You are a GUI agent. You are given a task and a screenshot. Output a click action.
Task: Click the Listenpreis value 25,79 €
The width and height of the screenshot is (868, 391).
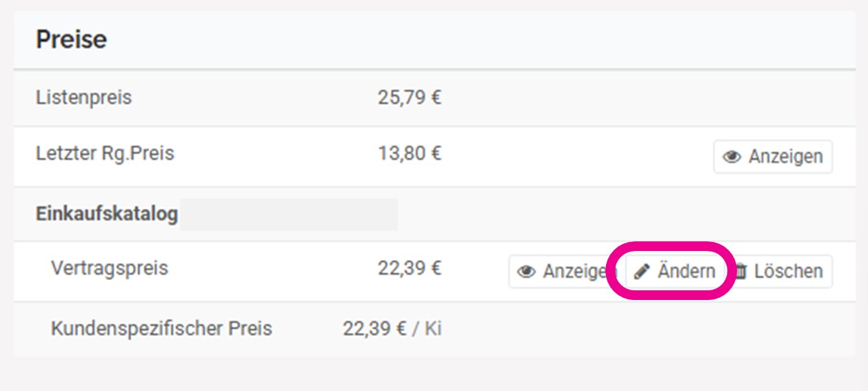click(x=410, y=97)
